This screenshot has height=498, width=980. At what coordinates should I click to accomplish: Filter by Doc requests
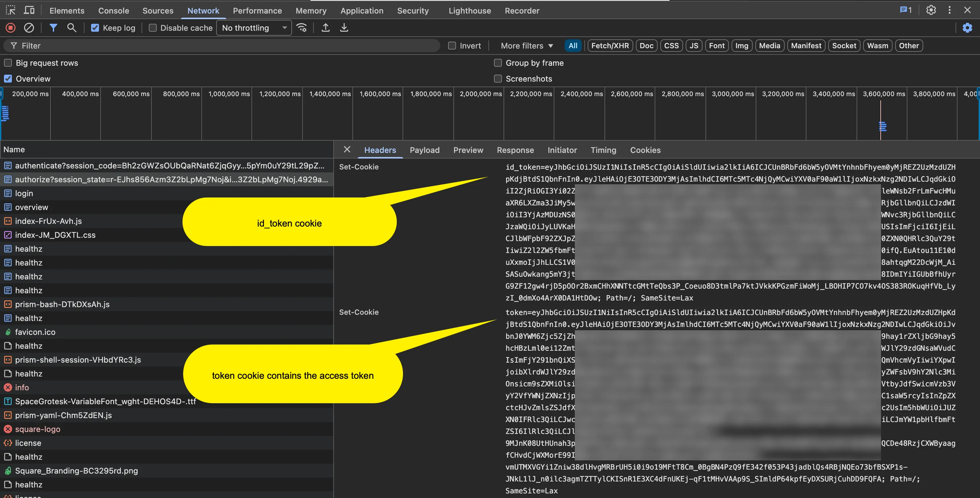tap(646, 46)
